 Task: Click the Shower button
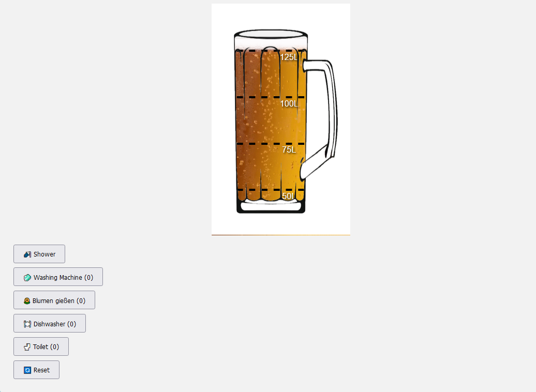pyautogui.click(x=39, y=254)
